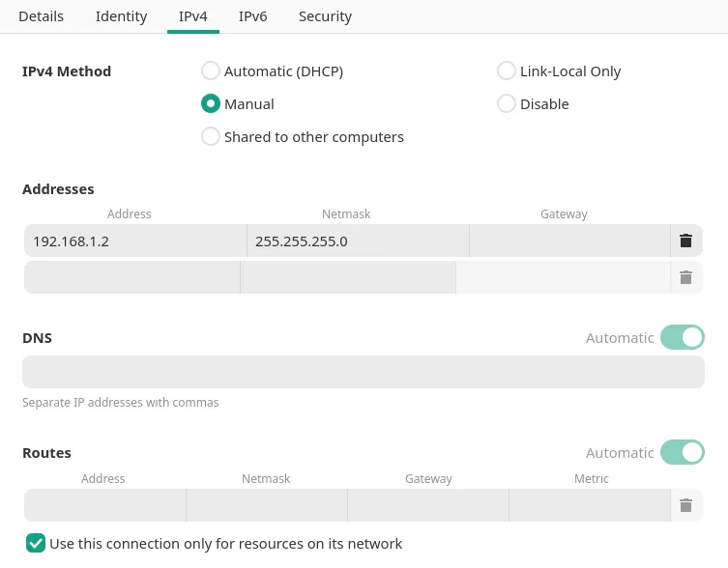The width and height of the screenshot is (728, 568).
Task: Click 'Separate IP addresses with commas' hint text
Action: coord(121,402)
